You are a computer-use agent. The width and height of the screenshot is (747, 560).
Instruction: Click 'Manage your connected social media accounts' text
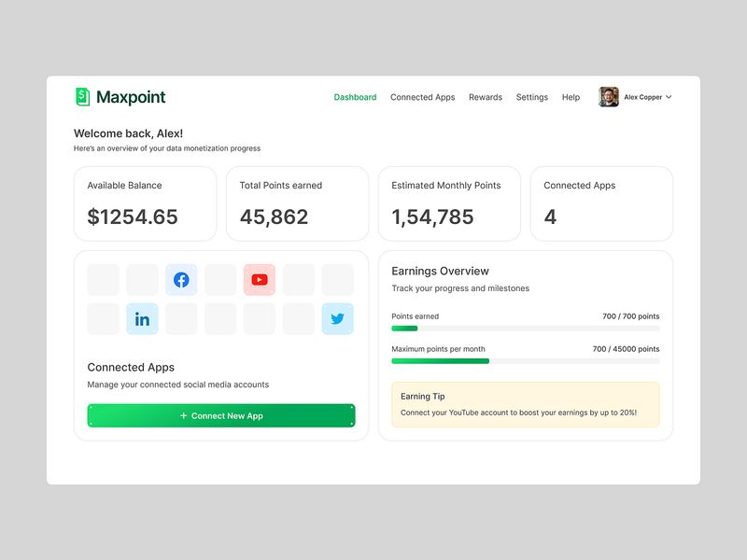[x=177, y=385]
